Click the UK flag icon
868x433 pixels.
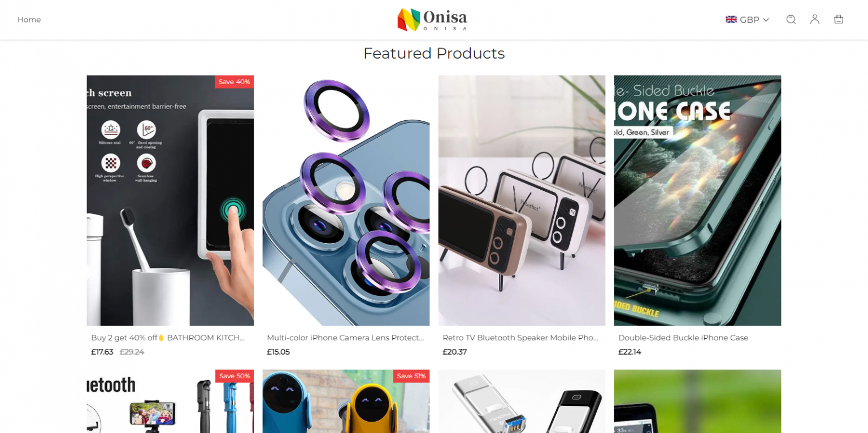[x=731, y=19]
